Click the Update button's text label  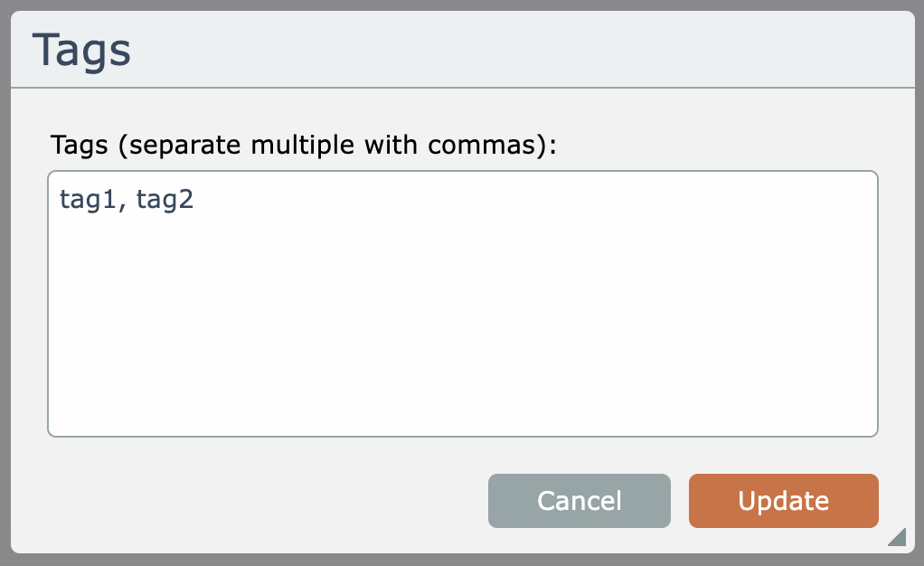pyautogui.click(x=783, y=501)
